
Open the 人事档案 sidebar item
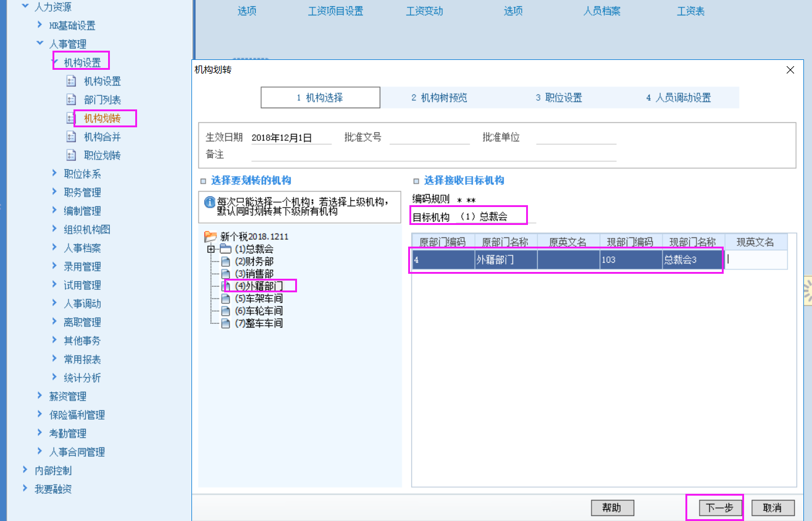pyautogui.click(x=83, y=248)
